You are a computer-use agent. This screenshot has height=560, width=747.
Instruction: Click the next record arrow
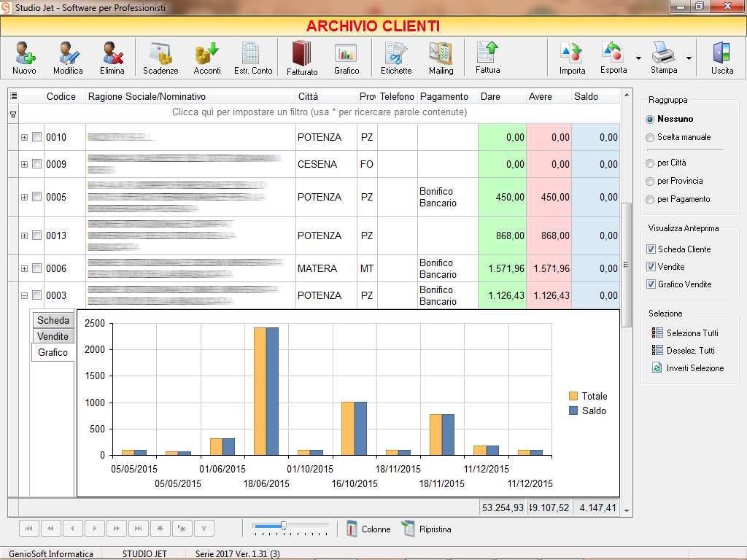coord(94,528)
